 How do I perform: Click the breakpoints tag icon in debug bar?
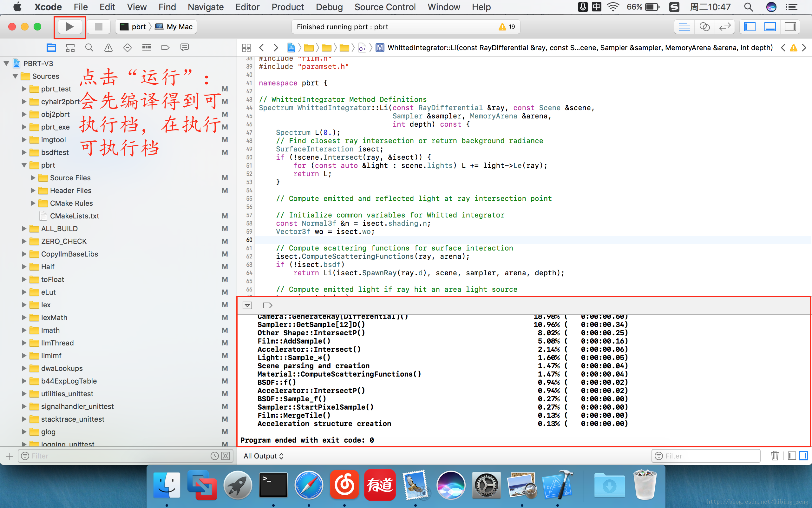click(x=267, y=305)
